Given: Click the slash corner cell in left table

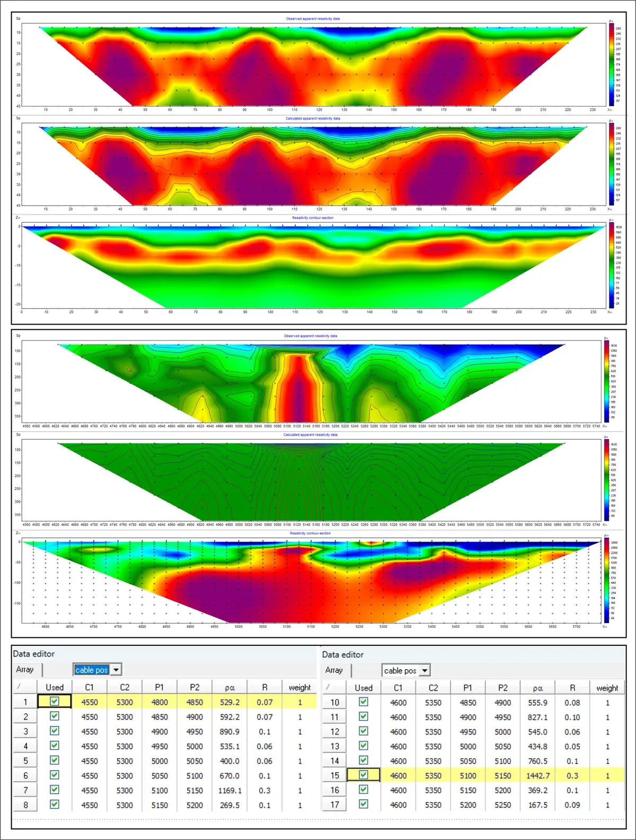Looking at the screenshot, I should click(x=20, y=687).
